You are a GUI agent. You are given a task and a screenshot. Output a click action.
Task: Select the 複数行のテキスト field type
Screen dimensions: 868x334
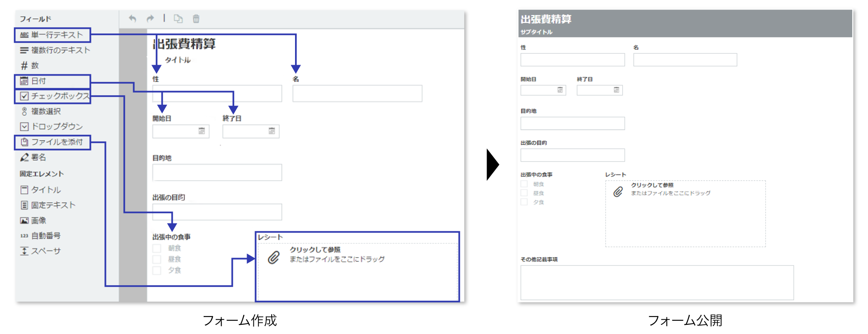[x=55, y=50]
